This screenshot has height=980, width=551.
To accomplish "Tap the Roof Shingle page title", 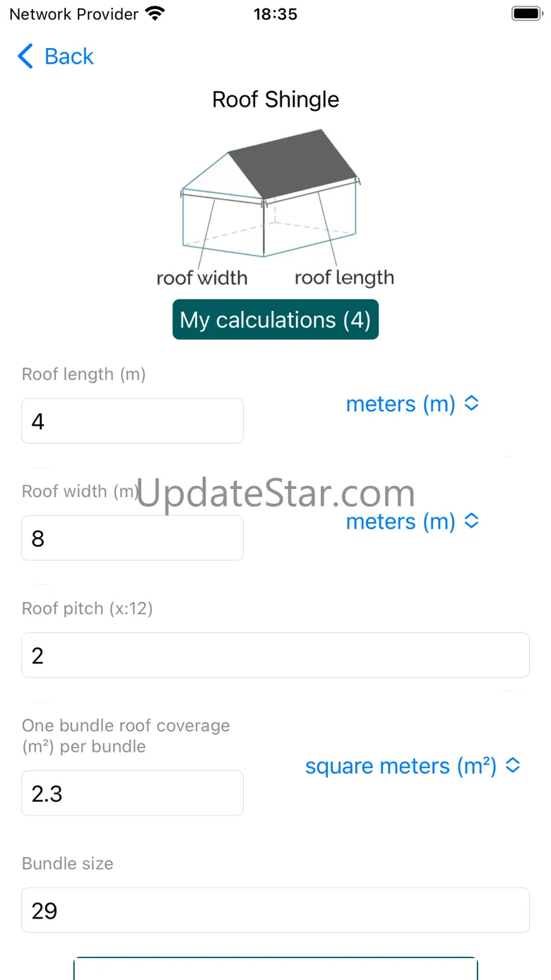I will point(275,100).
